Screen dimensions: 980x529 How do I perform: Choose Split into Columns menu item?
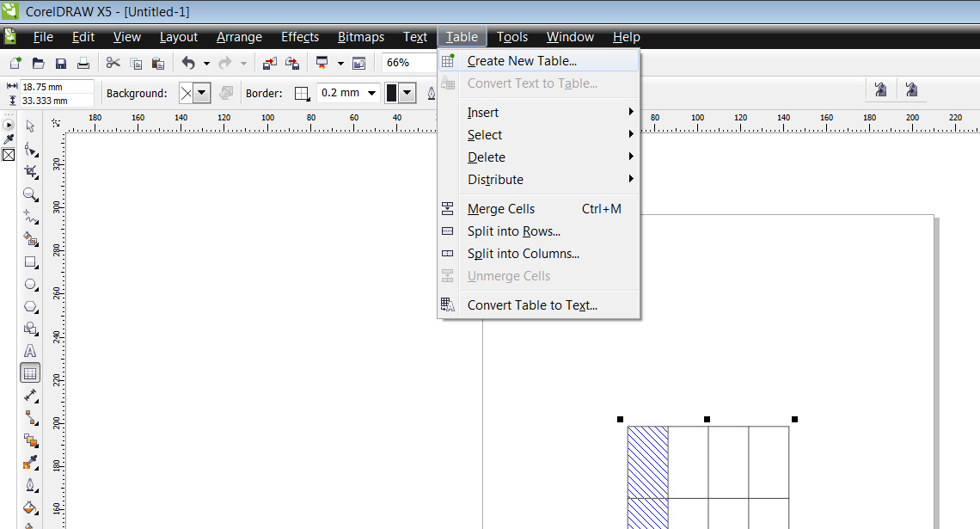tap(539, 254)
